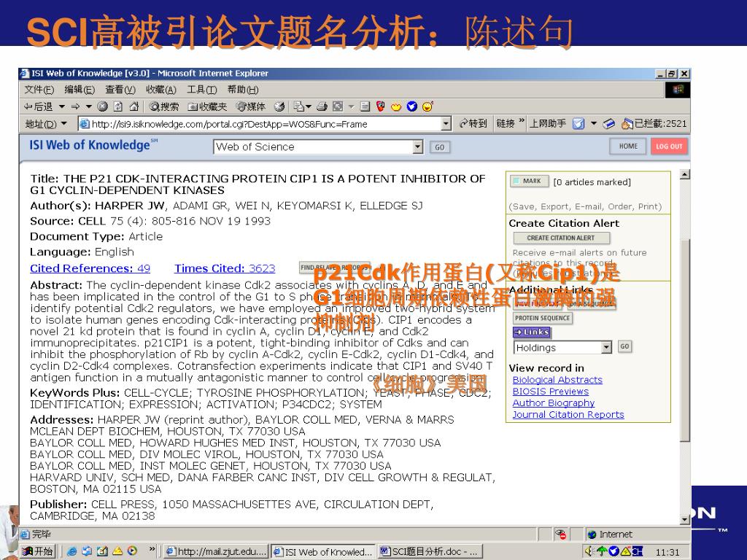The image size is (747, 560).
Task: Click the Links arrow button
Action: point(532,332)
